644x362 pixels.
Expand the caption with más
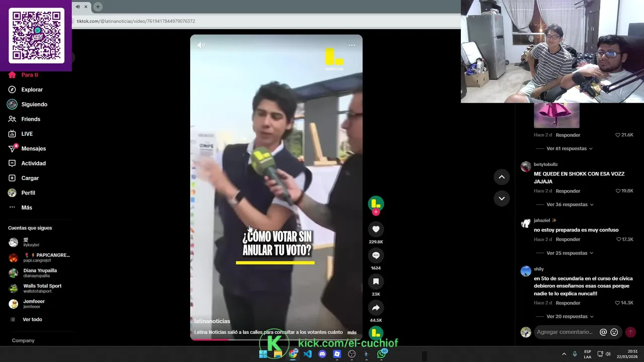(352, 332)
